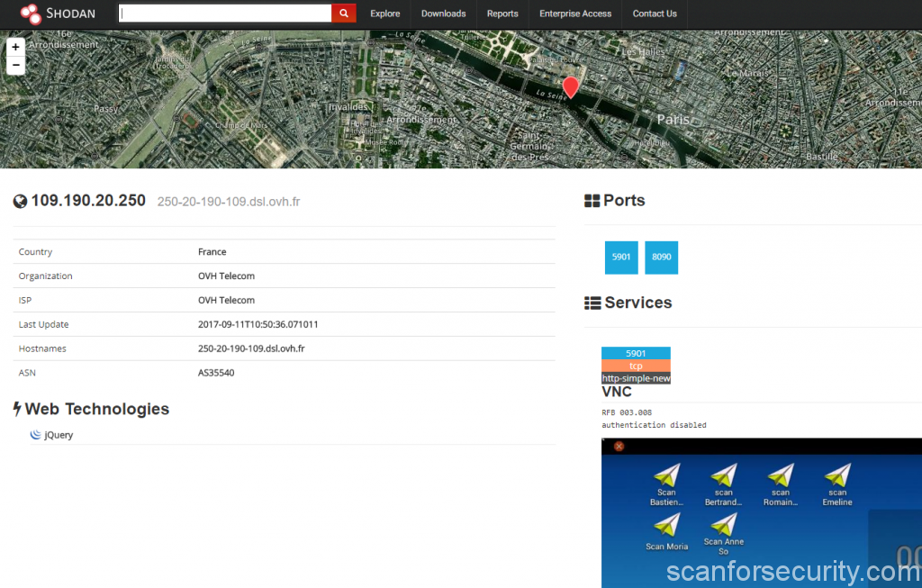
Task: Click the jQuery logo icon
Action: [36, 435]
